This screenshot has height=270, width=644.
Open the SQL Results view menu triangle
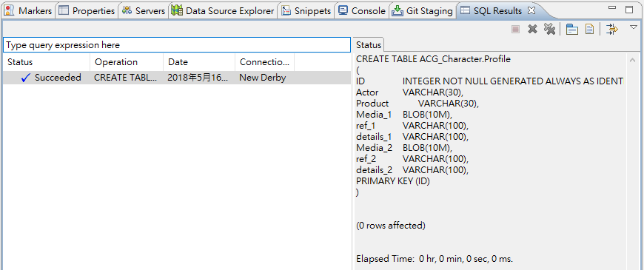(634, 27)
